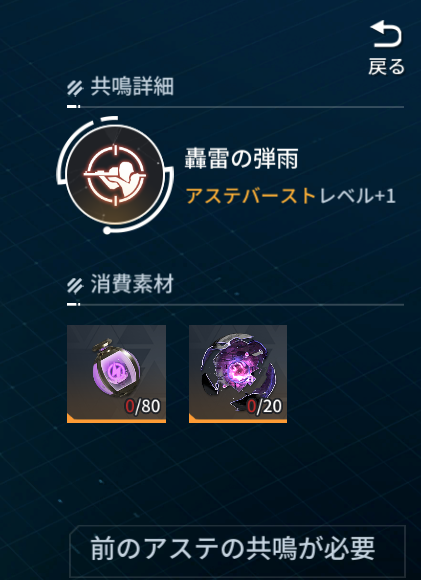Click the 0/20 material count
This screenshot has width=421, height=580.
265,407
